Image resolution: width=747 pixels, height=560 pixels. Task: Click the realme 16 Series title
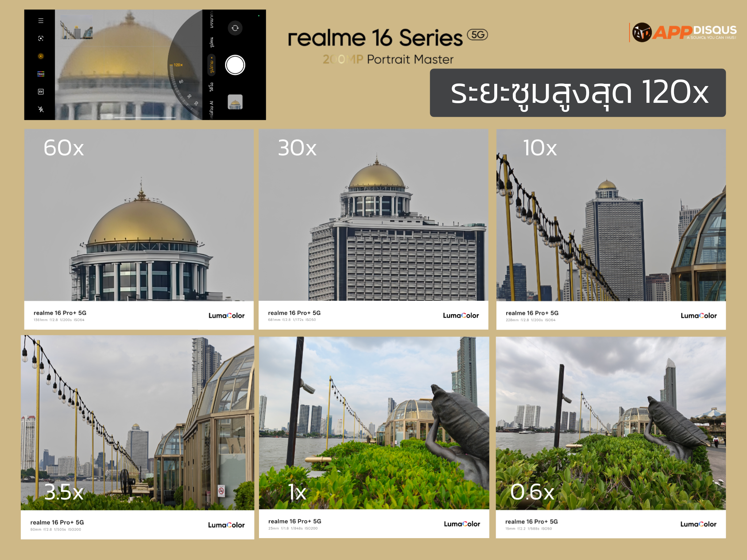pyautogui.click(x=376, y=38)
